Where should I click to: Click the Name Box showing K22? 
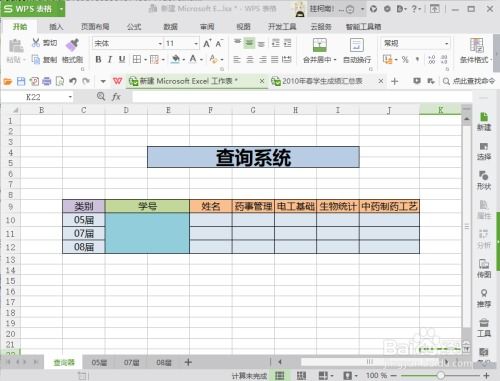coord(37,97)
